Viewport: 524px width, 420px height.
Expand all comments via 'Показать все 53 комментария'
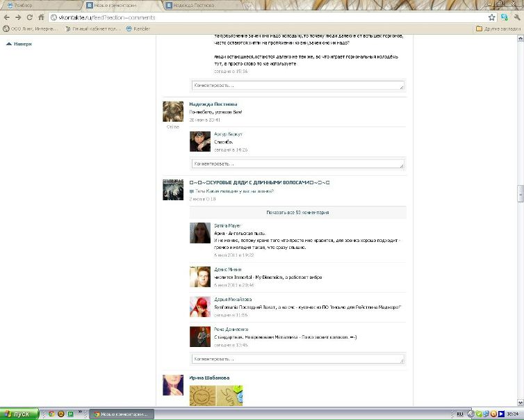point(297,212)
